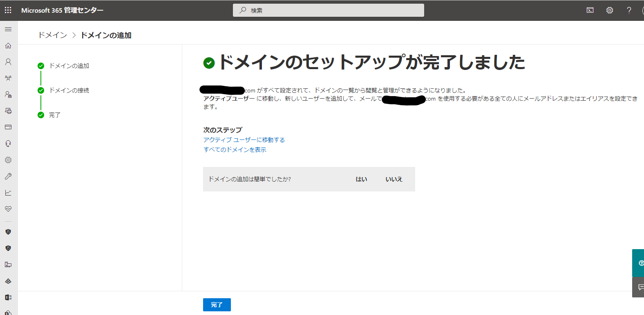Open Health heart icon in sidebar

[8, 209]
